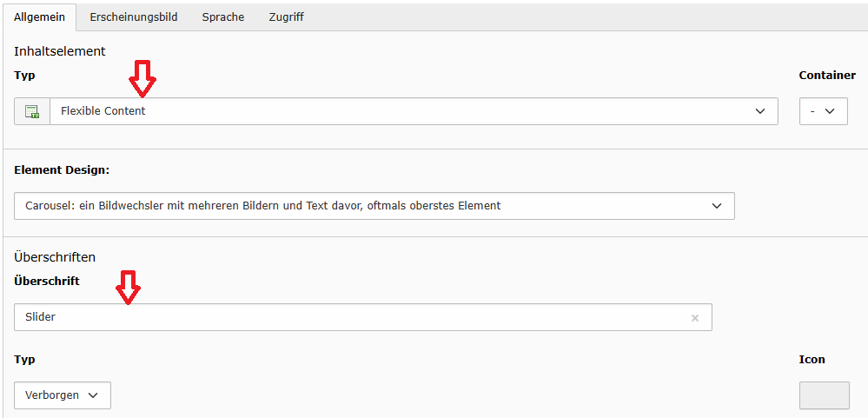Click the Flexible Content type icon
The height and width of the screenshot is (418, 868).
pos(32,111)
